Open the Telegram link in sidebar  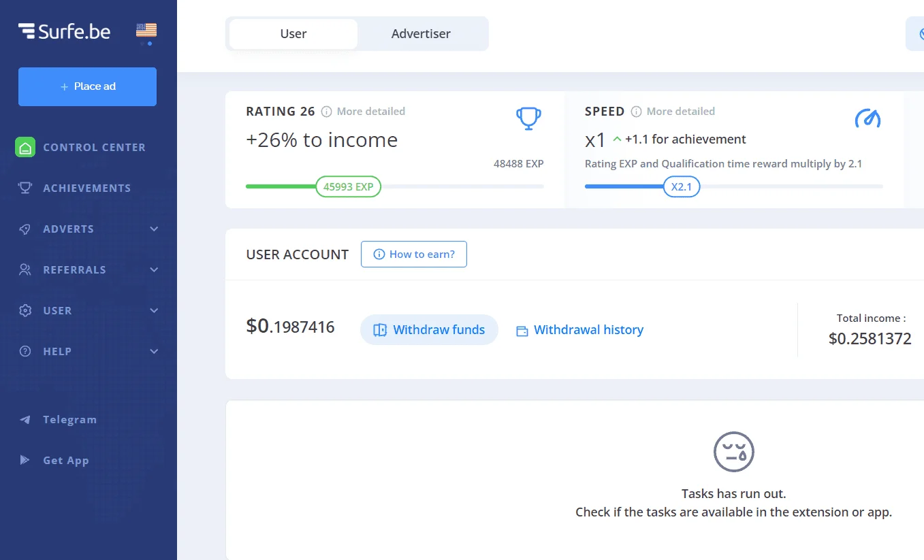69,419
